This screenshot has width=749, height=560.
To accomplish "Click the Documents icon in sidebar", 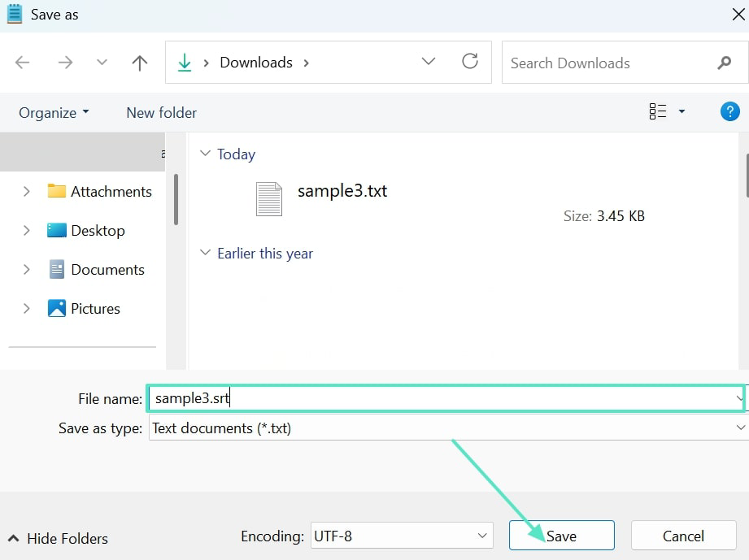I will tap(57, 269).
